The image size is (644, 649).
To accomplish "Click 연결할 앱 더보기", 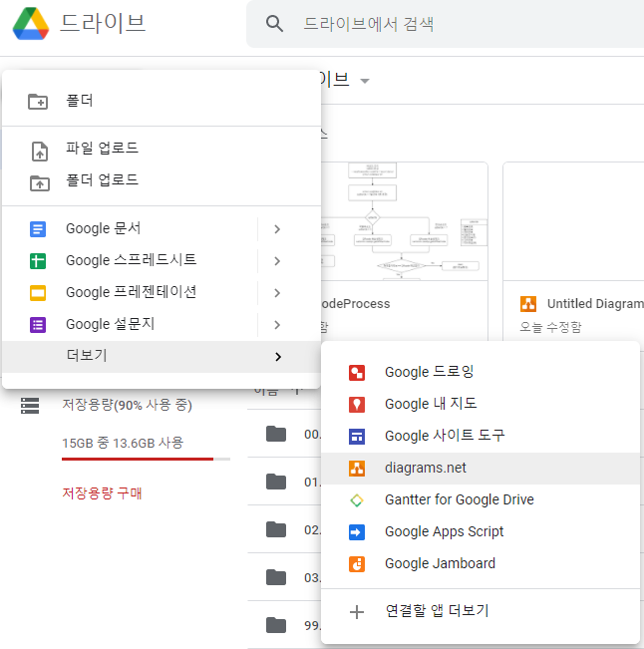I will point(481,611).
